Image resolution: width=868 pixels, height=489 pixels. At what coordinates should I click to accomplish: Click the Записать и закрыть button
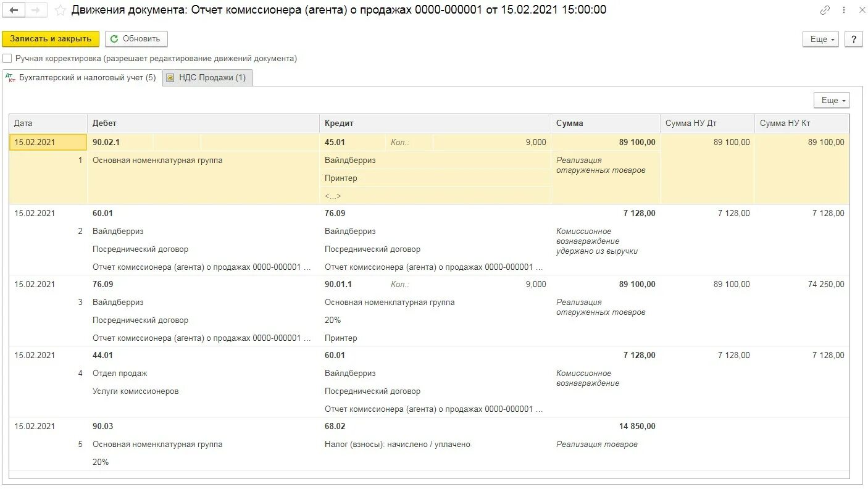point(51,39)
